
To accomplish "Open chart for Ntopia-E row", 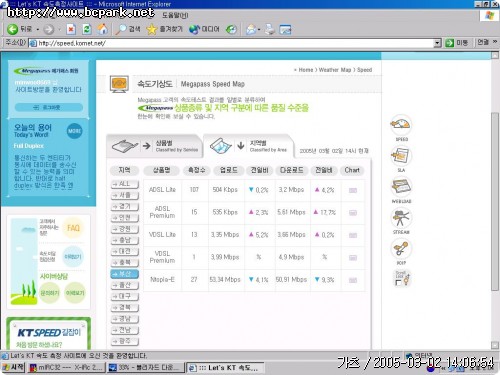I will point(353,280).
